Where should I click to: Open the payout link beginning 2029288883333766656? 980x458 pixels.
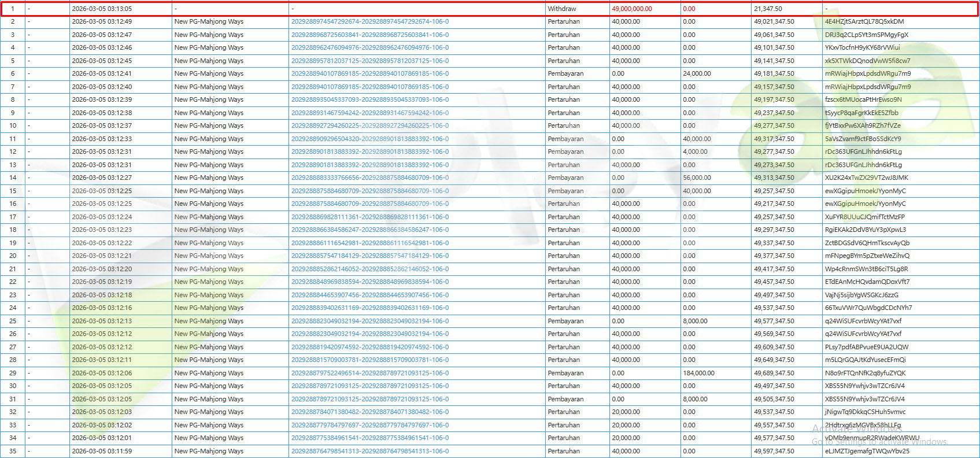pos(369,178)
